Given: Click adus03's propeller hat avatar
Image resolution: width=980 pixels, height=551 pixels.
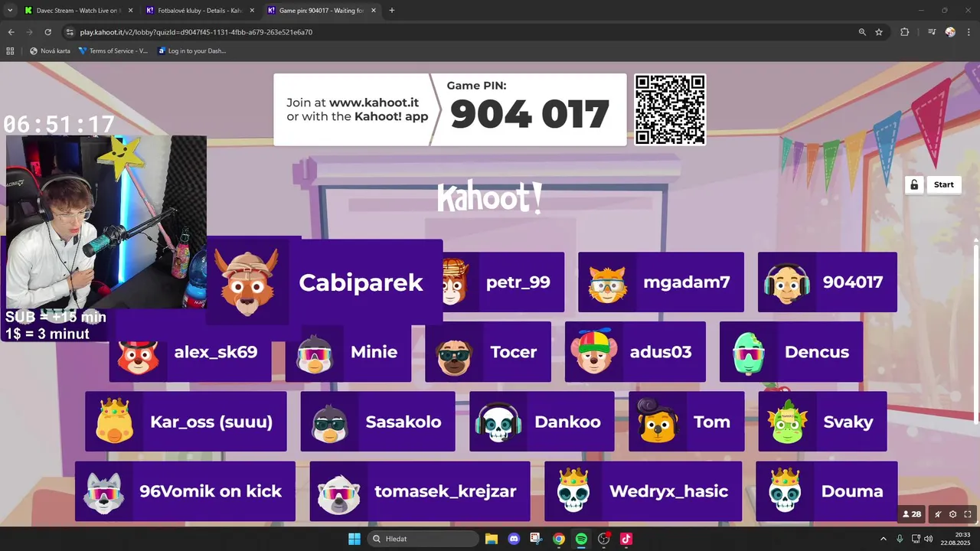Looking at the screenshot, I should (x=593, y=352).
